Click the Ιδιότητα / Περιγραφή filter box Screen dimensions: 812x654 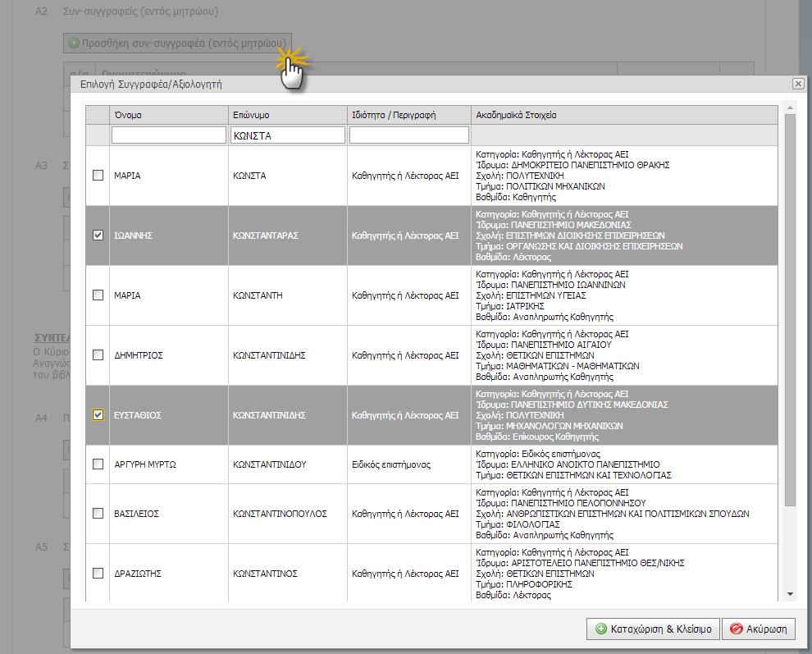point(409,135)
